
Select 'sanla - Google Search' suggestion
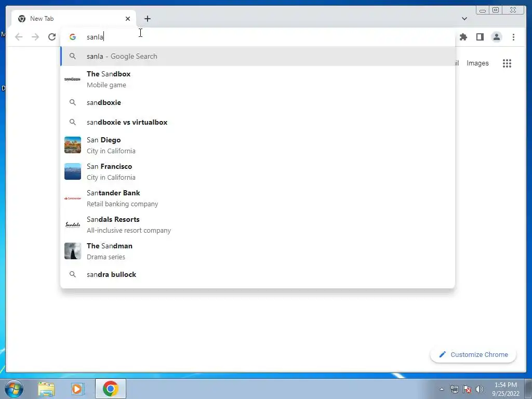258,56
